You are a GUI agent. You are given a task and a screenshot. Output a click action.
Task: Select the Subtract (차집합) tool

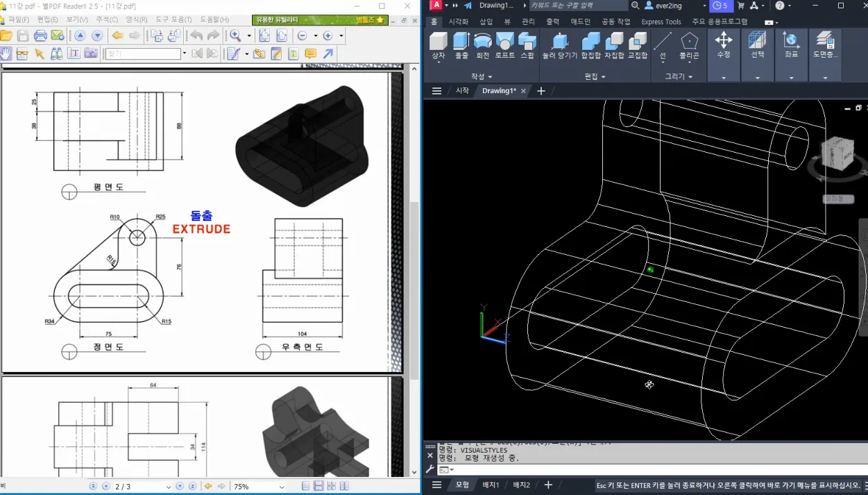click(x=614, y=45)
